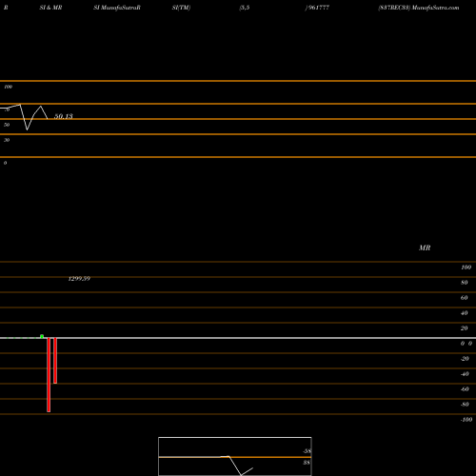Click the 60 label on the MR axis
Screen dimensions: 476x476
465,298
